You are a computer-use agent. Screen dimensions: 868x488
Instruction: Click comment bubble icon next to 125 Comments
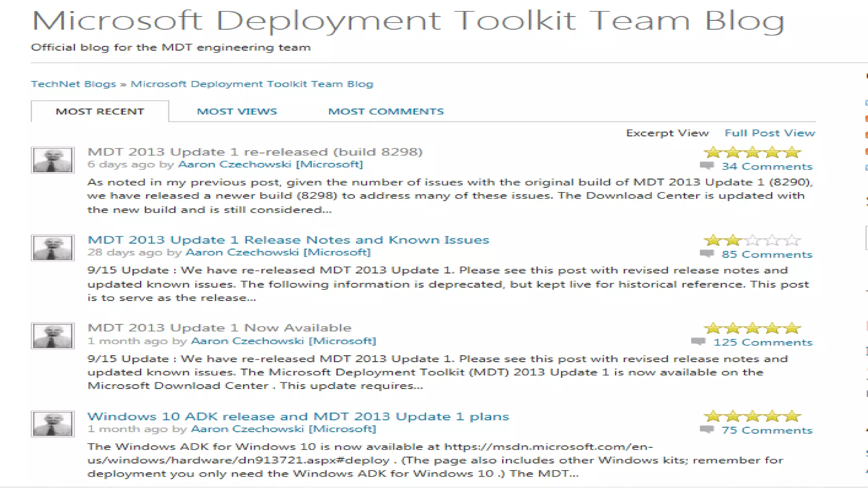tap(698, 341)
